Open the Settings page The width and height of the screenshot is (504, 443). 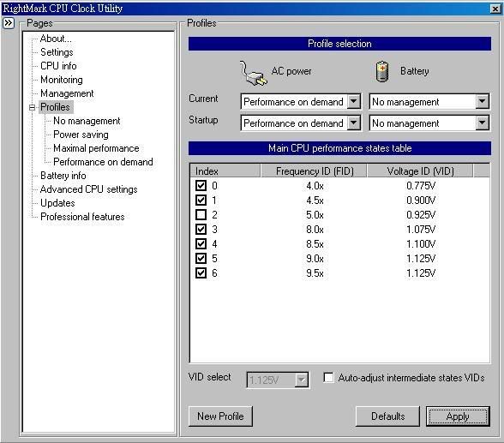[x=57, y=52]
